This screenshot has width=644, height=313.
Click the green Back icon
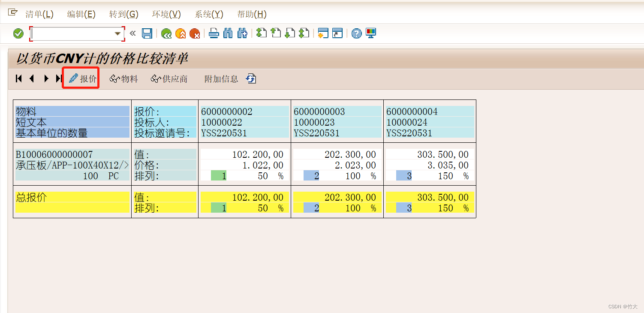coord(166,33)
